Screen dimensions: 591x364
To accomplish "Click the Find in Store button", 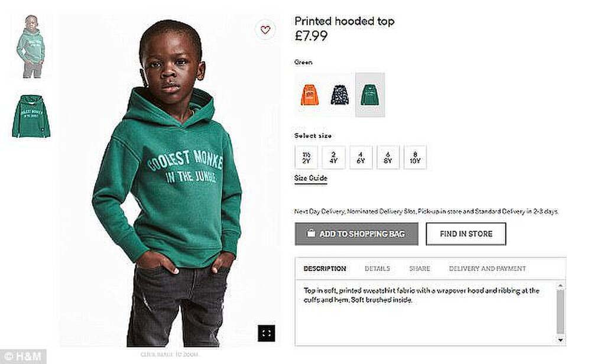I will point(466,234).
